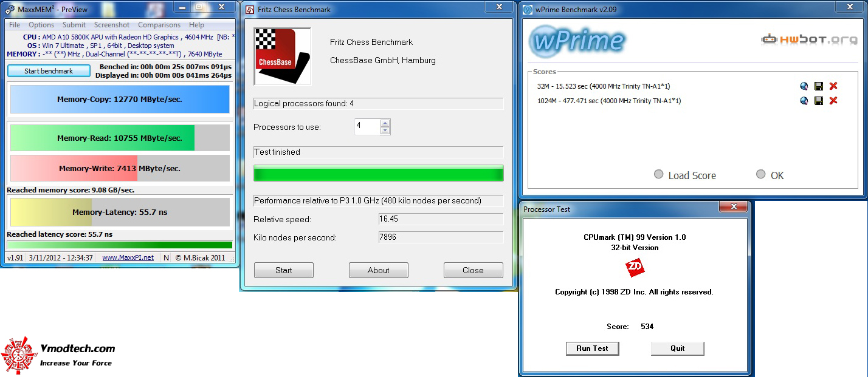
Task: Click the 'Logical processors found: 4' text
Action: (x=304, y=104)
